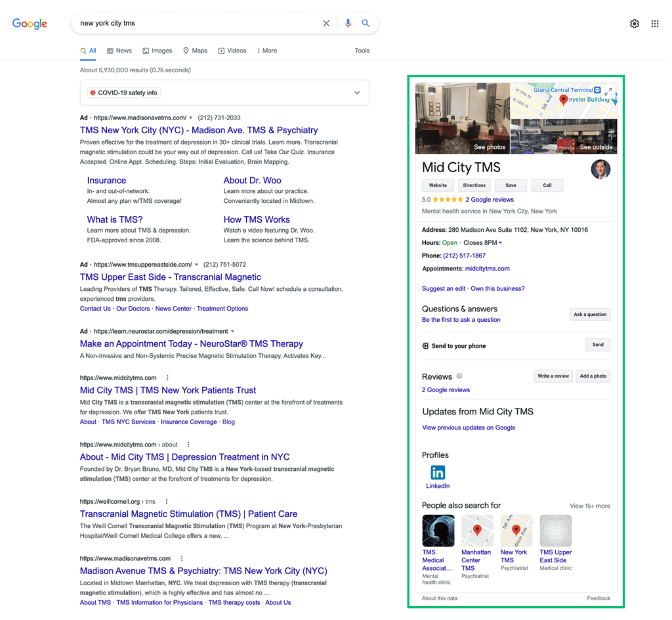The width and height of the screenshot is (672, 620).
Task: Select the All tab
Action: [89, 51]
